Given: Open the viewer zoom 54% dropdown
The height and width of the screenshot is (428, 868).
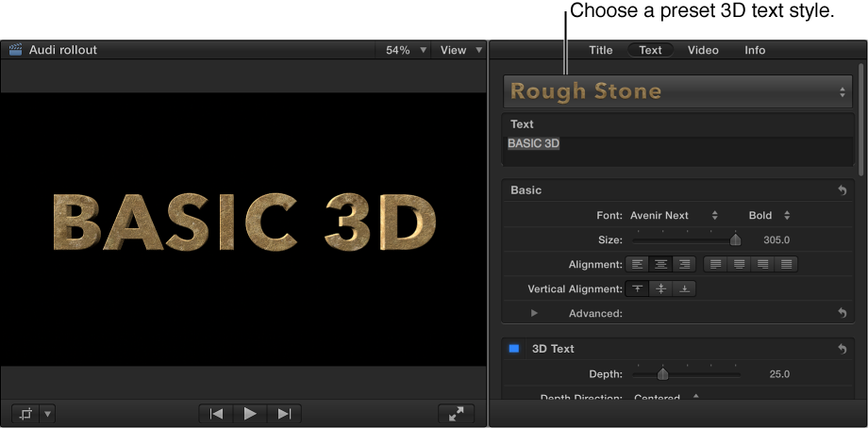Looking at the screenshot, I should coord(407,50).
